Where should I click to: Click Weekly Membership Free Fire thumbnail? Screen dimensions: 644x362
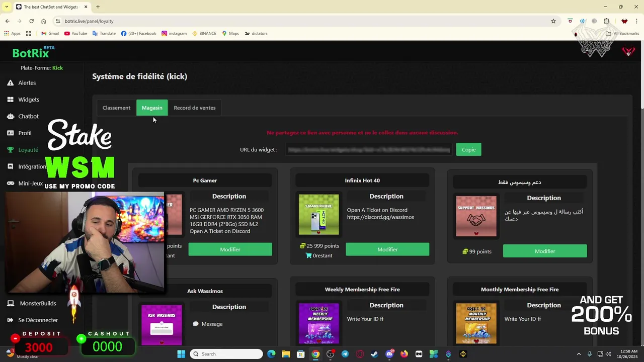[x=319, y=323]
